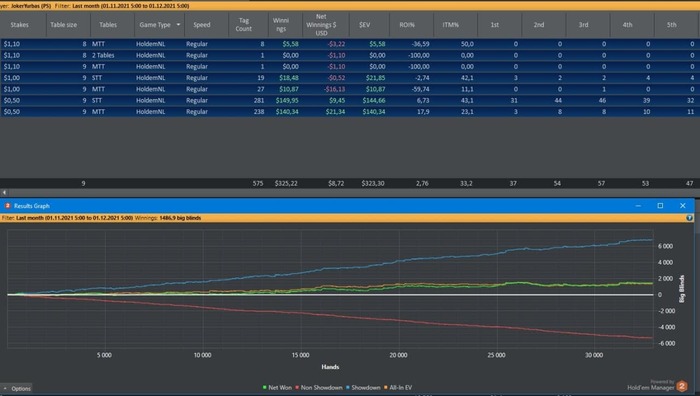Open the Game Type column dropdown arrow
This screenshot has width=700, height=396.
[x=178, y=25]
